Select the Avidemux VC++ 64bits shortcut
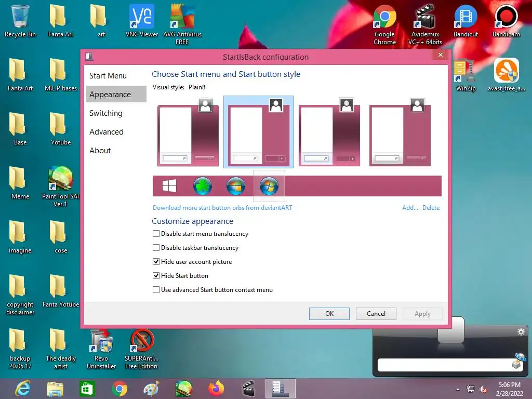Viewport: 532px width, 399px height. coord(425,24)
